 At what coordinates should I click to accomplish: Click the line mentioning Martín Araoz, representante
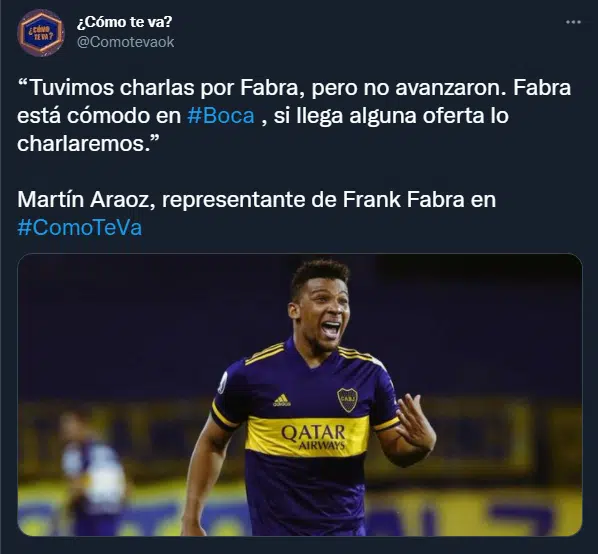[256, 199]
